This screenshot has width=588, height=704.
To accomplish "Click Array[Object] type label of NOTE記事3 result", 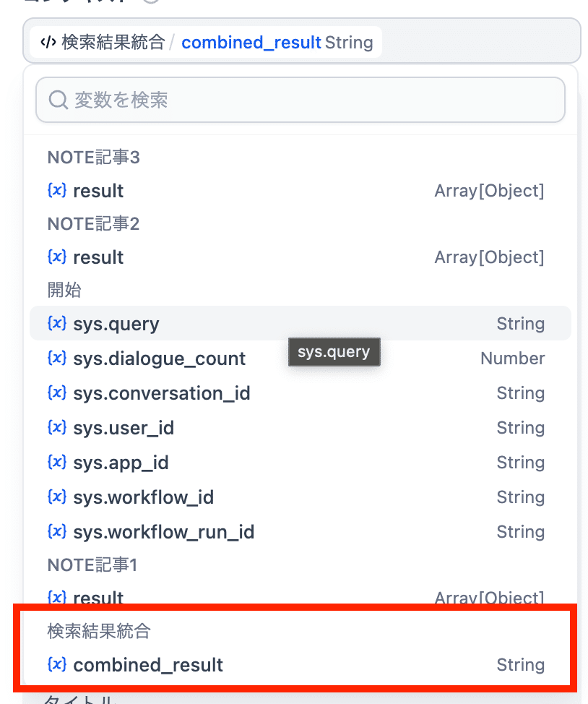I will click(489, 191).
